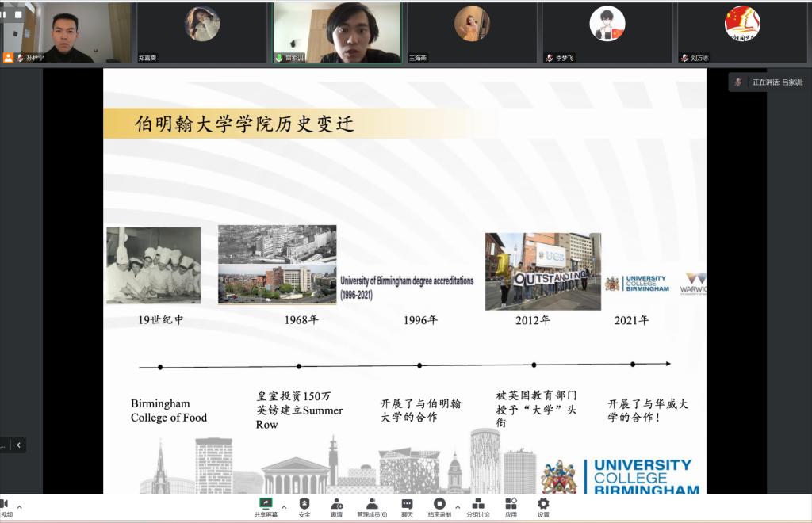Open Breakout Rooms (分组讨论)
Viewport: 812px width, 523px height.
pos(477,504)
